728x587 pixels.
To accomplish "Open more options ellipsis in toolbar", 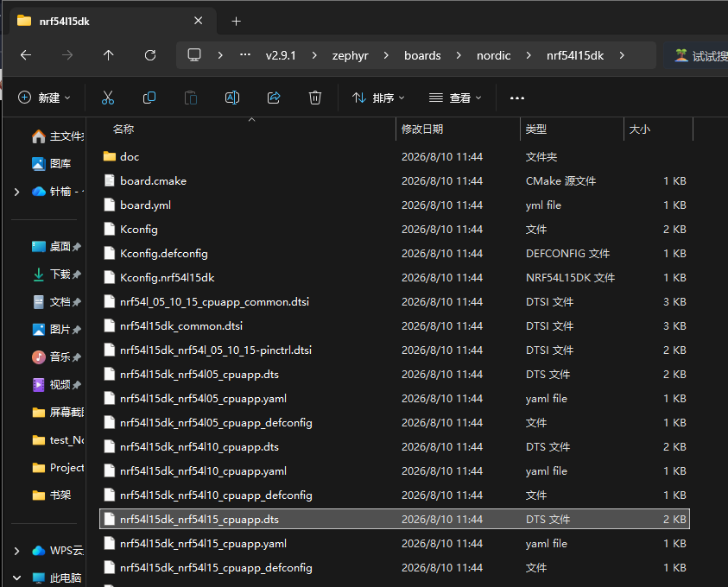I will pyautogui.click(x=516, y=98).
